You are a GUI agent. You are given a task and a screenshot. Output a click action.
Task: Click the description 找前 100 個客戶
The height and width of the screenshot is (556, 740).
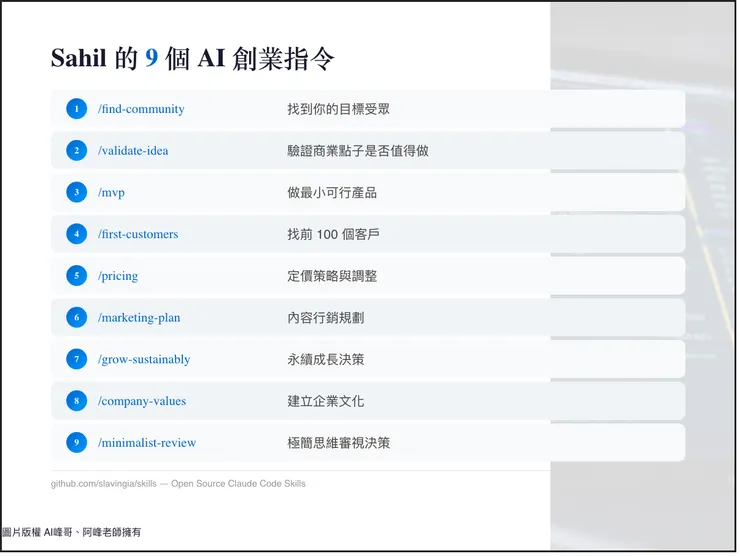(x=333, y=234)
